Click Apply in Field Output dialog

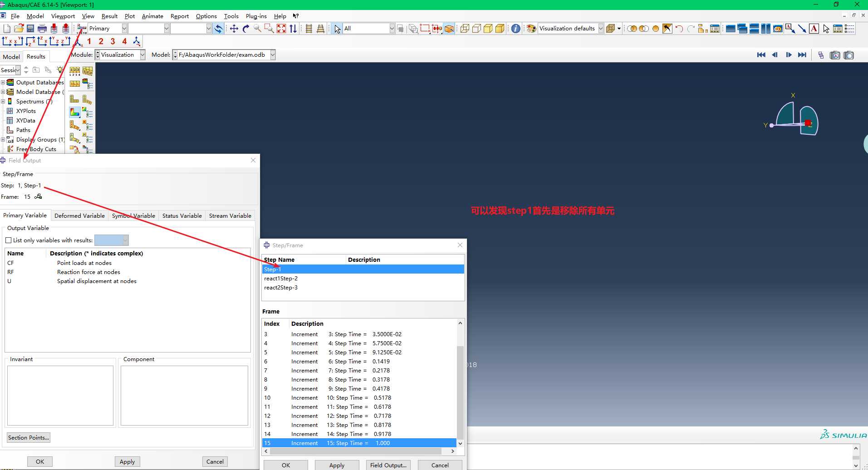click(127, 461)
